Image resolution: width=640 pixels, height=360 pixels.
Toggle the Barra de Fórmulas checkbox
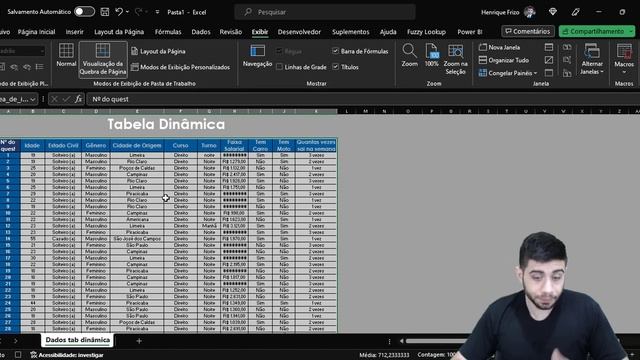point(336,51)
